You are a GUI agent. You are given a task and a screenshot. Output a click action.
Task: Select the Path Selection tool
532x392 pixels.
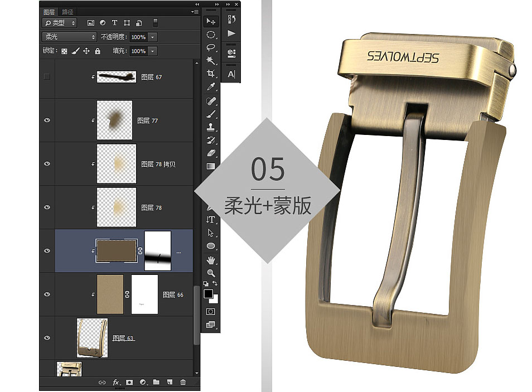(x=211, y=233)
